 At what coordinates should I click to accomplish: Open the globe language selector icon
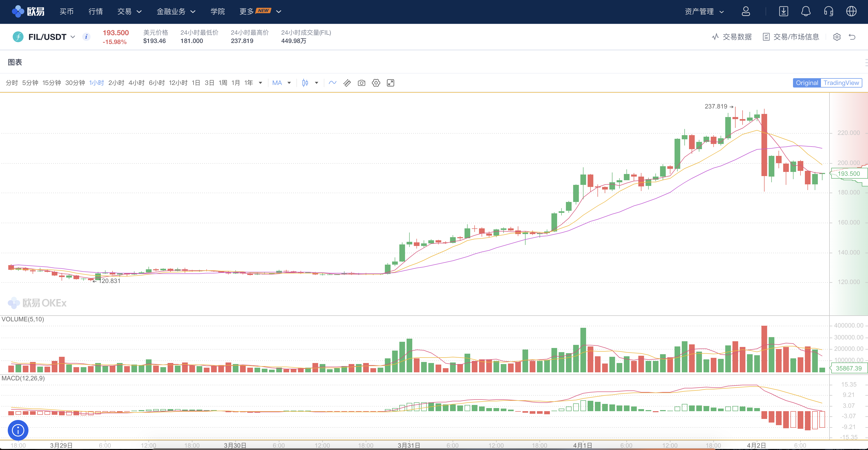pyautogui.click(x=851, y=11)
